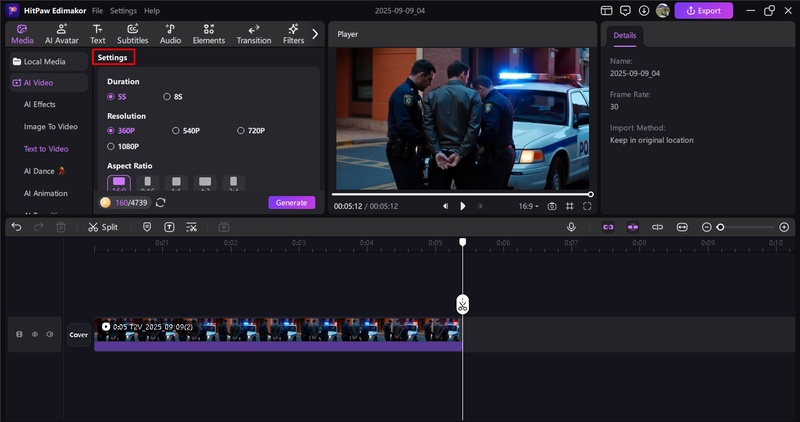The width and height of the screenshot is (800, 422).
Task: Open the Subtitles tab
Action: pos(133,34)
